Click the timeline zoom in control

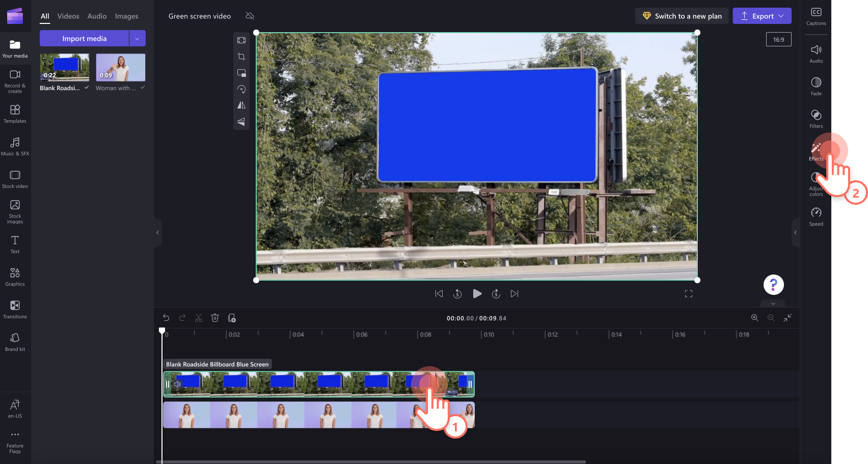click(x=755, y=318)
